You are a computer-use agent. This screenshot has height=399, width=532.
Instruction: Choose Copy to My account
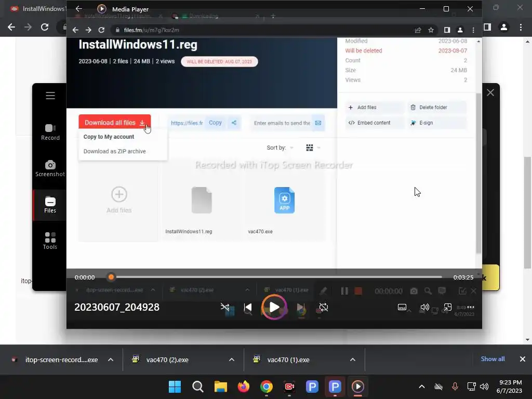point(109,137)
